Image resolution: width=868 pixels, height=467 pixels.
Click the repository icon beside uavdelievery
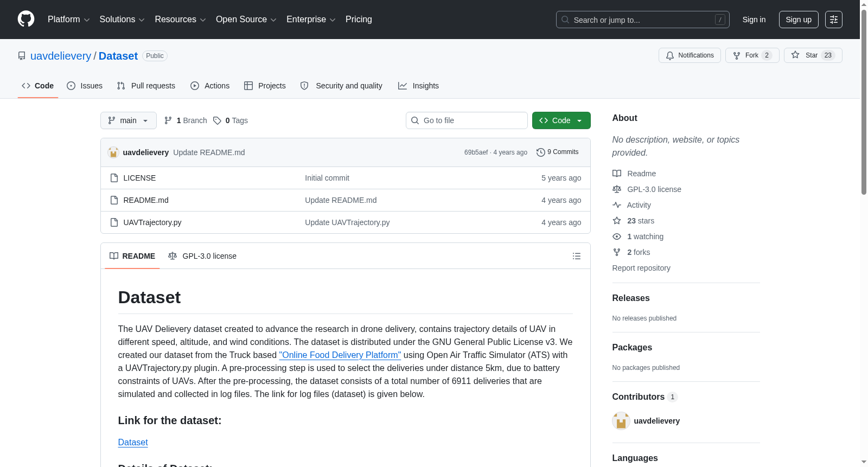tap(22, 56)
